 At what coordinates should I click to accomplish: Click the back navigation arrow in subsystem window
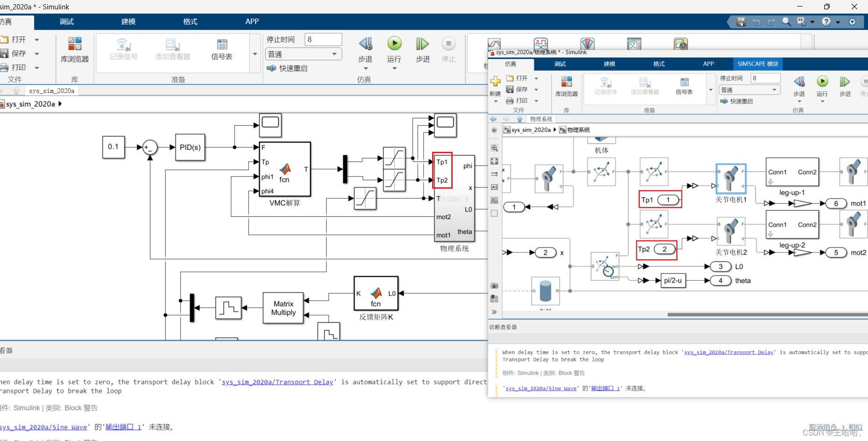pyautogui.click(x=493, y=119)
